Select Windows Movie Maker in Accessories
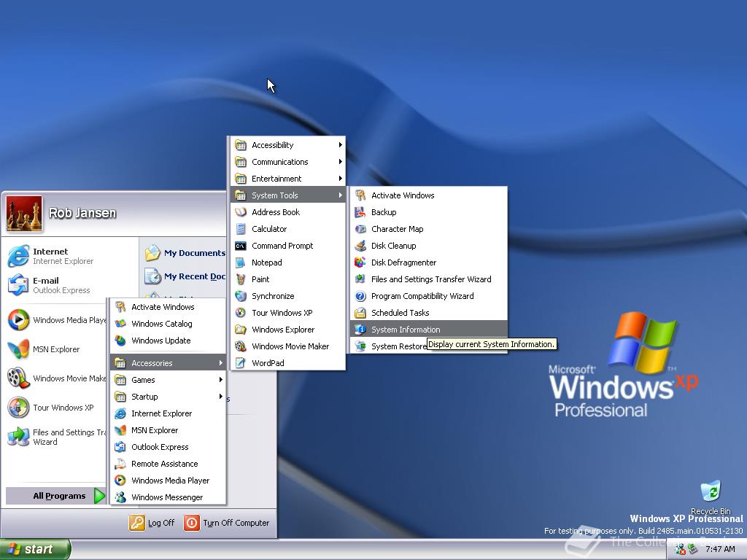Screen dimensions: 747x560 [287, 346]
